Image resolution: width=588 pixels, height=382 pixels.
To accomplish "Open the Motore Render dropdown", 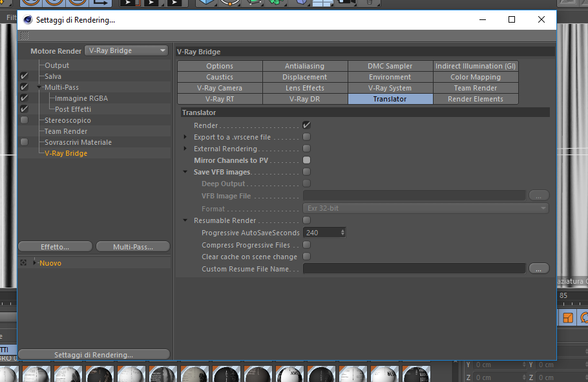I will click(x=126, y=50).
